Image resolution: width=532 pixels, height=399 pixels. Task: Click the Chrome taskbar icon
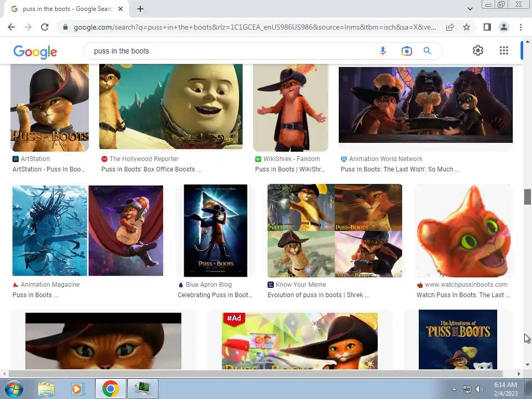[110, 389]
